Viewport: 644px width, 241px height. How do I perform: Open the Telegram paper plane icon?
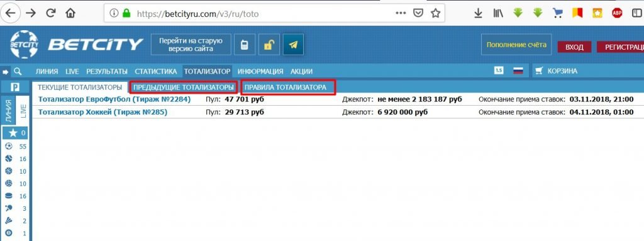click(293, 45)
